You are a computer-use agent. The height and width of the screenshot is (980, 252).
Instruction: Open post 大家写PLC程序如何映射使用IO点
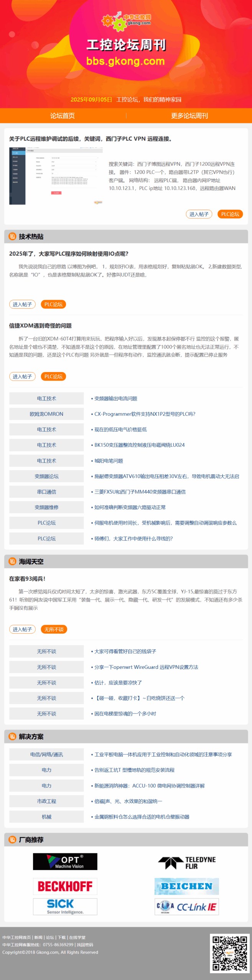click(x=69, y=253)
